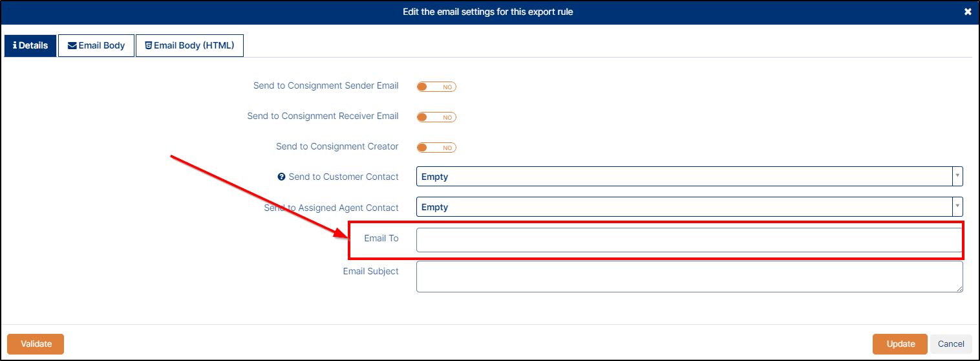The width and height of the screenshot is (980, 361).
Task: Click inside the Email Subject text area
Action: (689, 276)
